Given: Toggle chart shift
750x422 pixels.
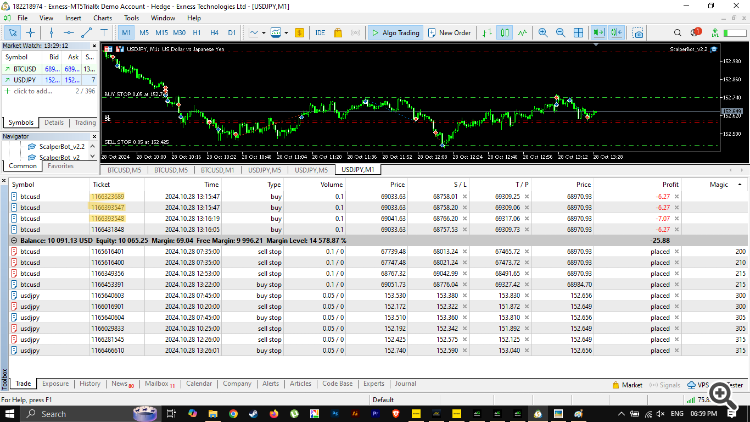Looking at the screenshot, I should pyautogui.click(x=617, y=33).
